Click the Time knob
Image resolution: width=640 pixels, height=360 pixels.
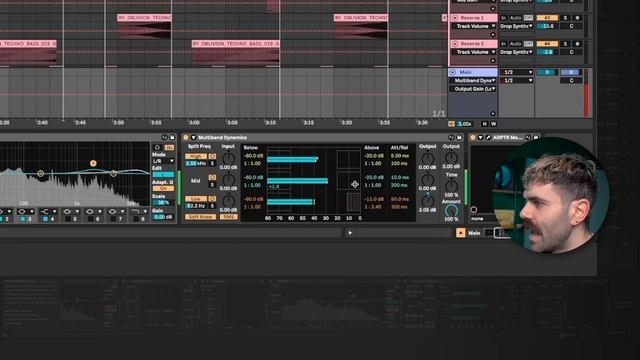[451, 186]
